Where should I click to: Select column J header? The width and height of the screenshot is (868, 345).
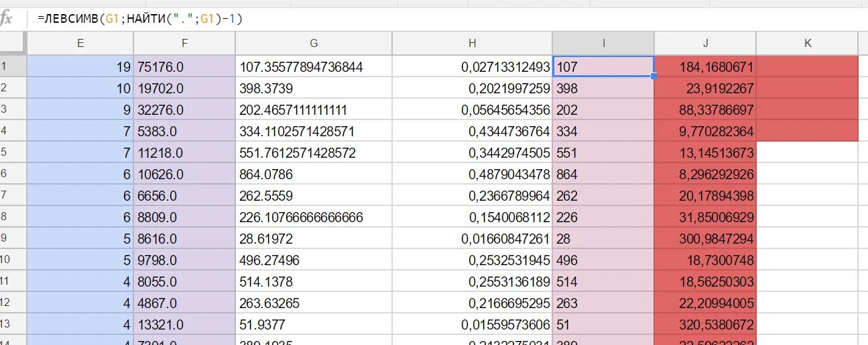tap(705, 44)
